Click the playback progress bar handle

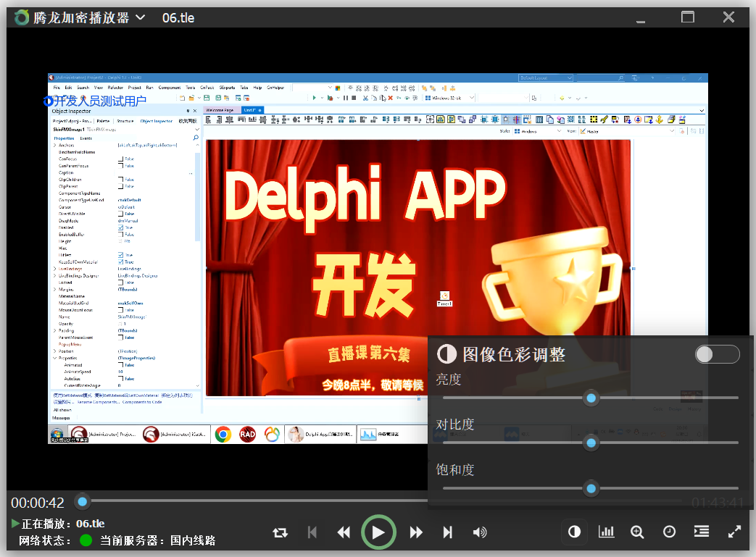pyautogui.click(x=83, y=502)
